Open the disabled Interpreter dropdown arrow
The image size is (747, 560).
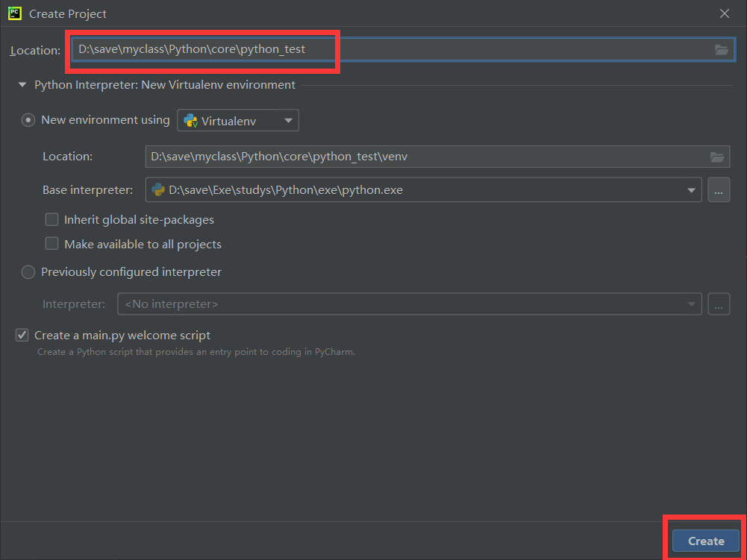click(x=691, y=303)
